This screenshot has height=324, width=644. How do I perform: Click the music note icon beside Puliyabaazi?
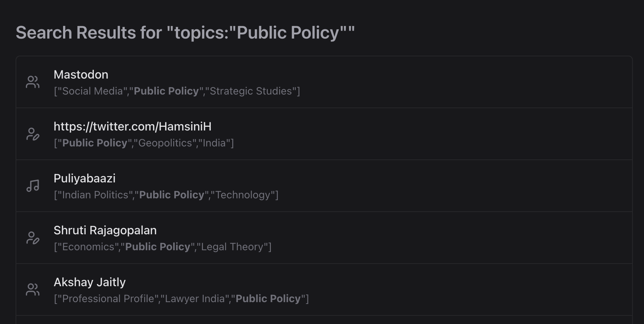(x=33, y=186)
